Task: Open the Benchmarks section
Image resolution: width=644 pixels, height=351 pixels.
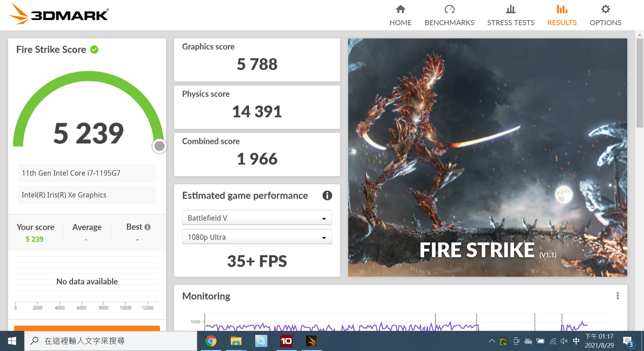Action: click(x=449, y=15)
